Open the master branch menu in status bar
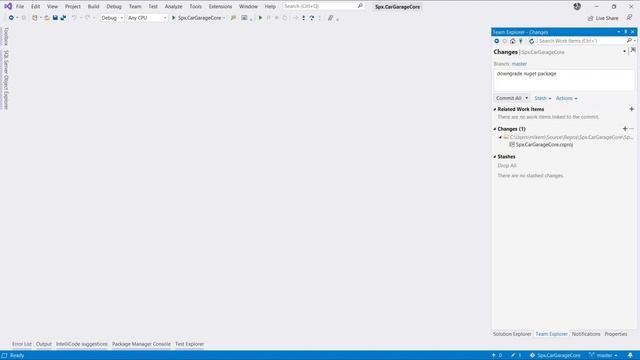Viewport: 640px width, 360px height. tap(604, 355)
